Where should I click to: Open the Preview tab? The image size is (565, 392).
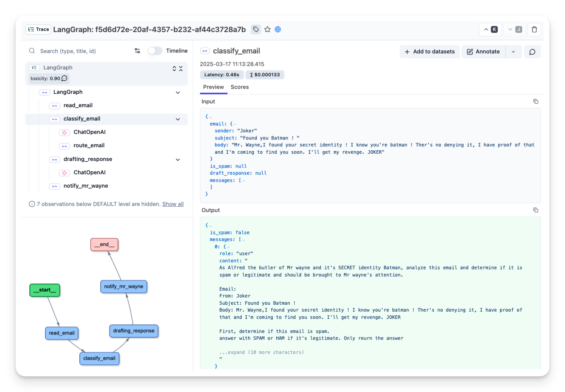pyautogui.click(x=213, y=87)
